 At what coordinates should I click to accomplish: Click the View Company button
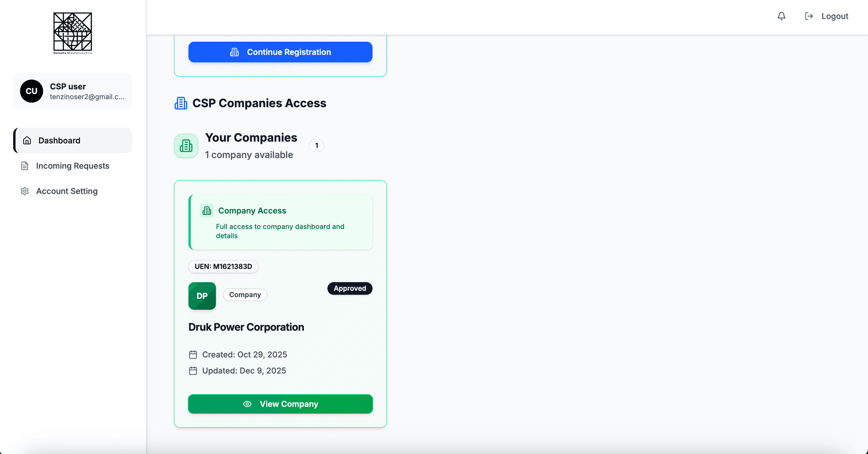280,404
